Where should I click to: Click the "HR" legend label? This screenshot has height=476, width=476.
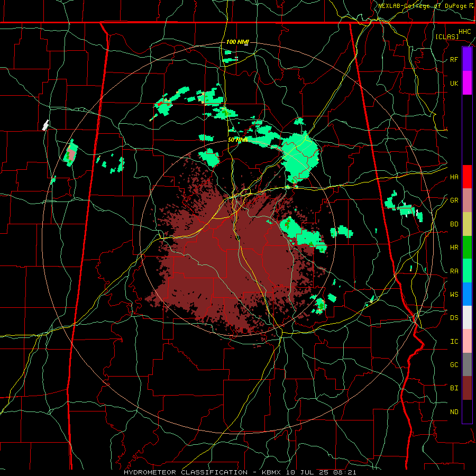point(454,248)
